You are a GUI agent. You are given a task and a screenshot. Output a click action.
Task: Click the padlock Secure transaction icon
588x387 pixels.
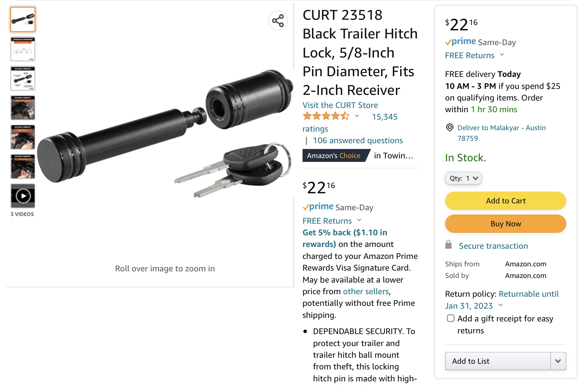[448, 244]
